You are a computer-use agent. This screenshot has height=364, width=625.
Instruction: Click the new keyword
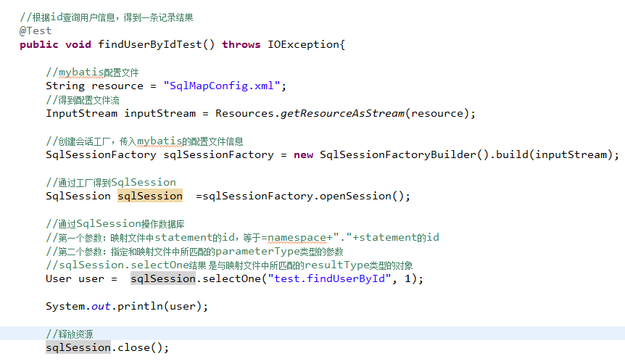[303, 154]
